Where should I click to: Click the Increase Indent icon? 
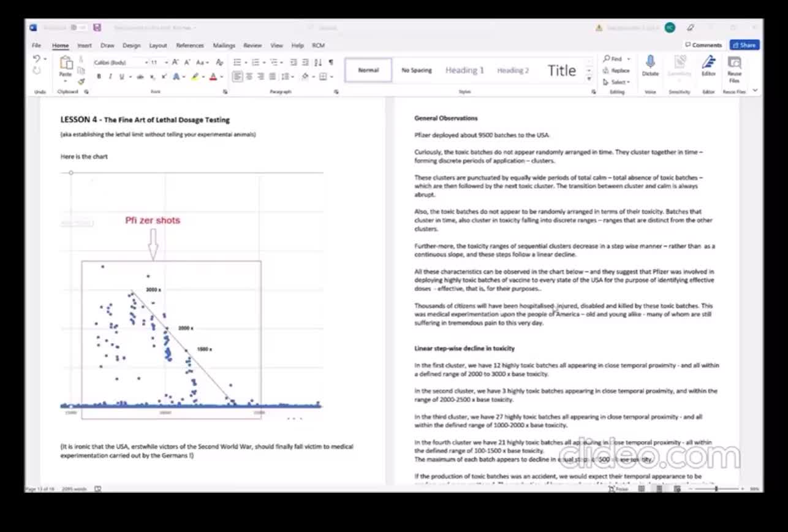(x=306, y=62)
